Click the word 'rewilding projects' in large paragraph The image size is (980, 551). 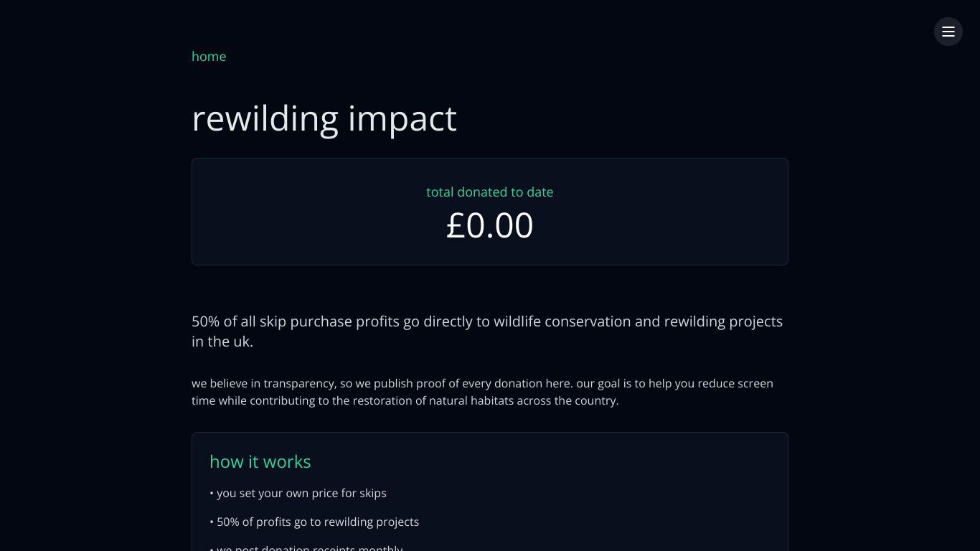tap(723, 321)
